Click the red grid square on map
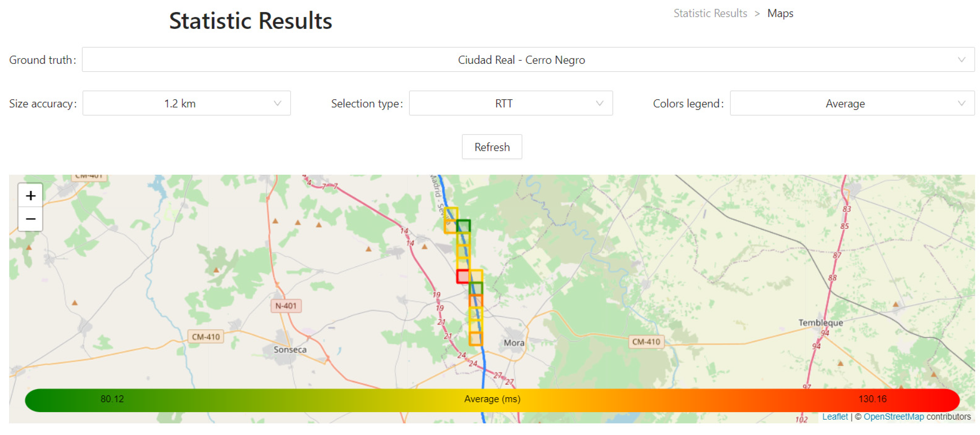980x435 pixels. coord(463,276)
